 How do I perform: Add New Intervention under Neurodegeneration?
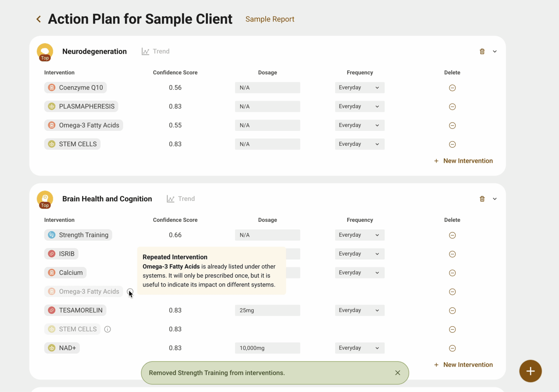pos(463,161)
